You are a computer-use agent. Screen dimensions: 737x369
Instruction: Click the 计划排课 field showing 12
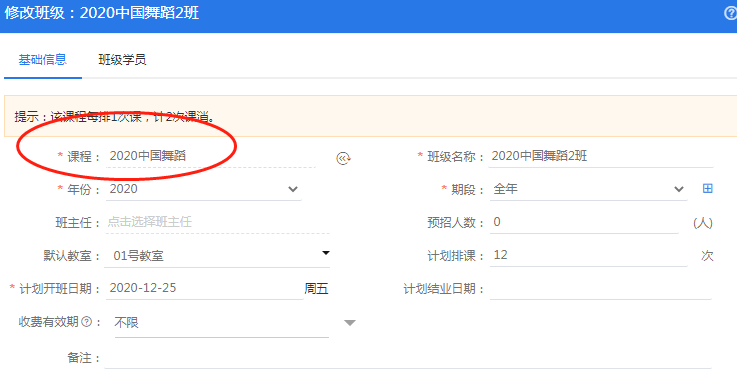(x=588, y=255)
